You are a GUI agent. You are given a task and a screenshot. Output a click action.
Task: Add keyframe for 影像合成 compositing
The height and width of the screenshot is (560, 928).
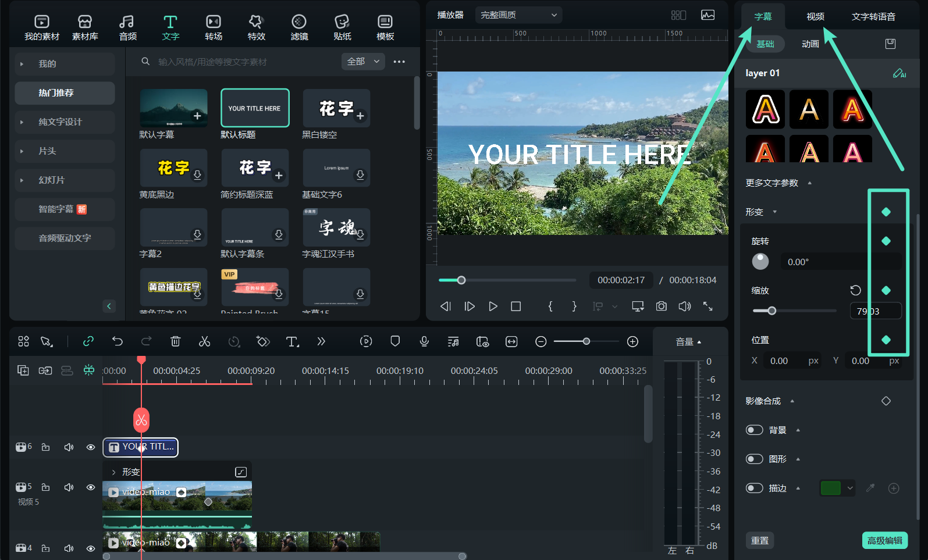[x=886, y=401]
